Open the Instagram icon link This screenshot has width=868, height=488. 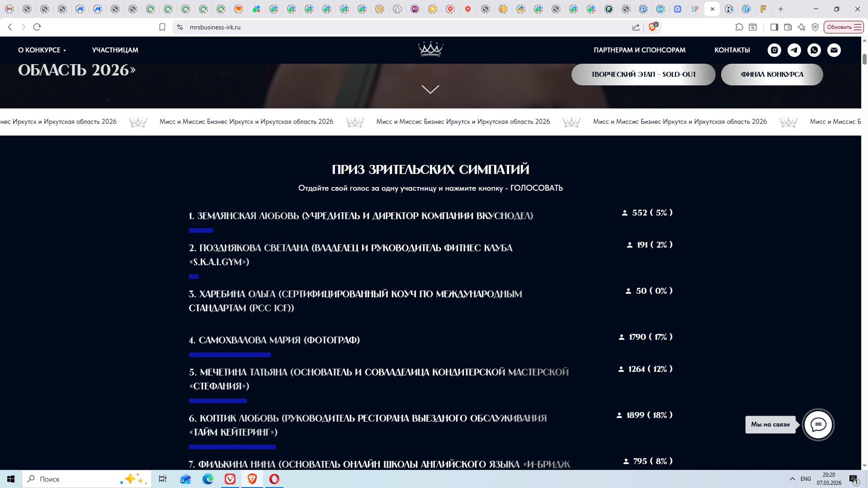[774, 50]
